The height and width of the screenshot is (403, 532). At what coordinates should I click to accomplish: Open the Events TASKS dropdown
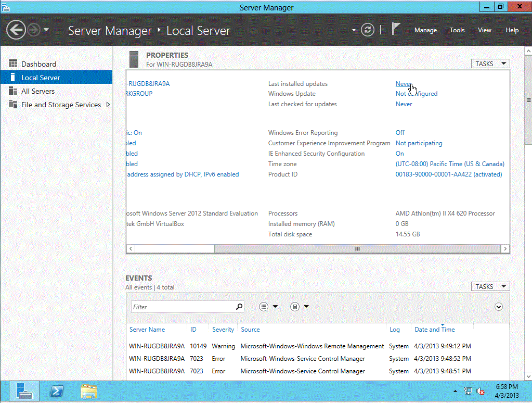[490, 286]
